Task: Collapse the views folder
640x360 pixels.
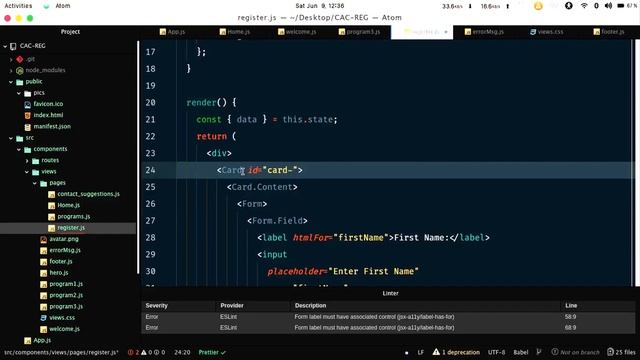Action: (27, 172)
